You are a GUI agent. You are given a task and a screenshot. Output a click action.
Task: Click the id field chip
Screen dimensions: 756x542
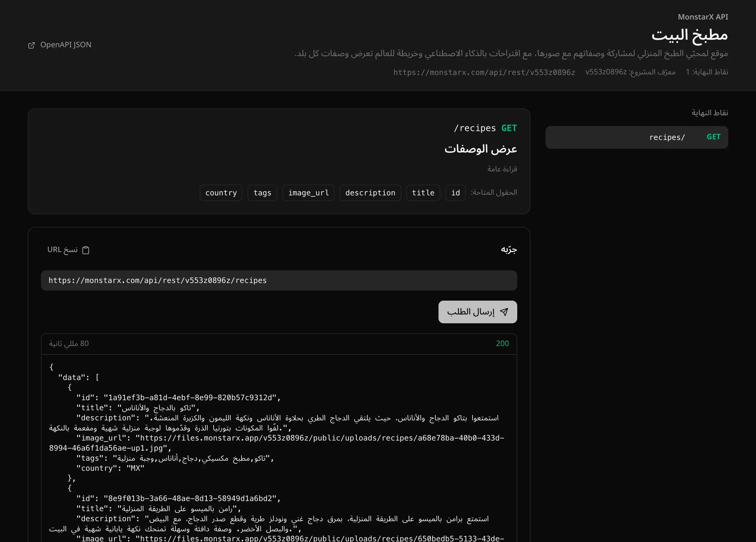point(455,193)
